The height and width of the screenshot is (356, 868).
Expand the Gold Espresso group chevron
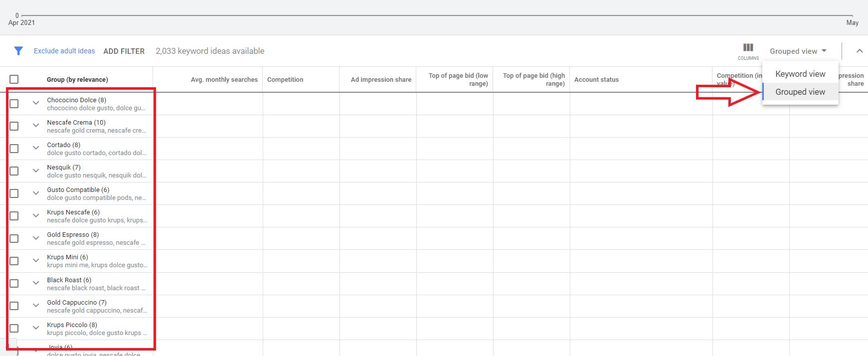click(36, 238)
